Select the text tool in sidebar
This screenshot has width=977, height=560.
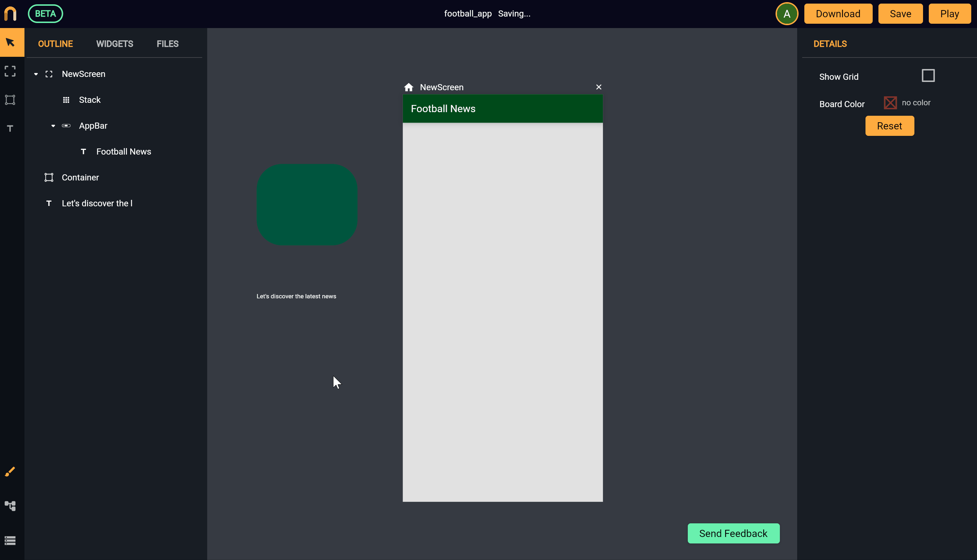[x=10, y=128]
